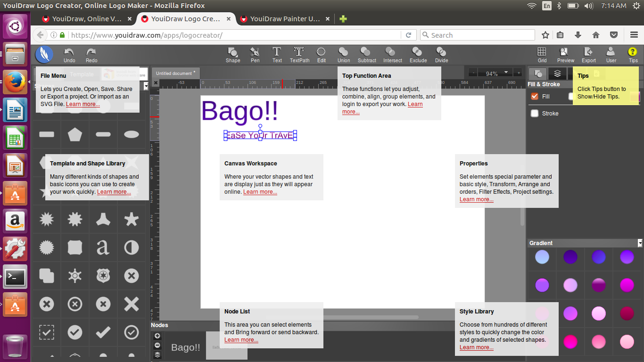Viewport: 644px width, 362px height.
Task: Switch to the Template tab
Action: [82, 74]
